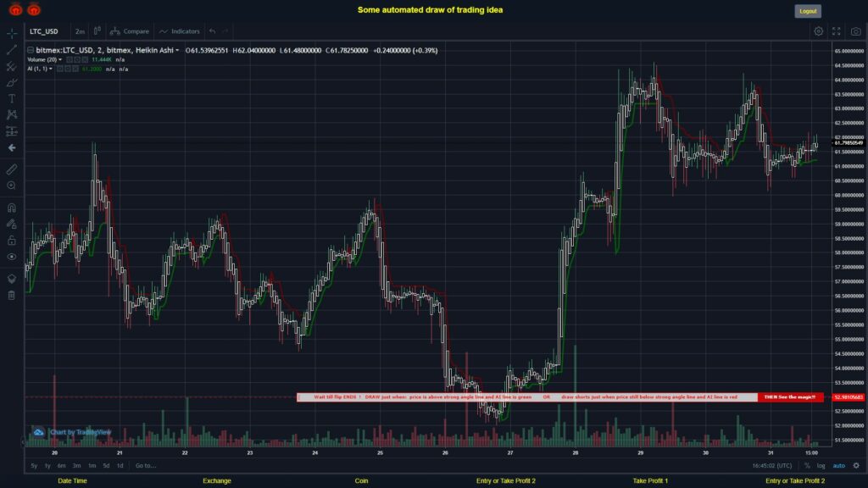This screenshot has width=868, height=488.
Task: Activate the zoom in tool
Action: pyautogui.click(x=12, y=186)
